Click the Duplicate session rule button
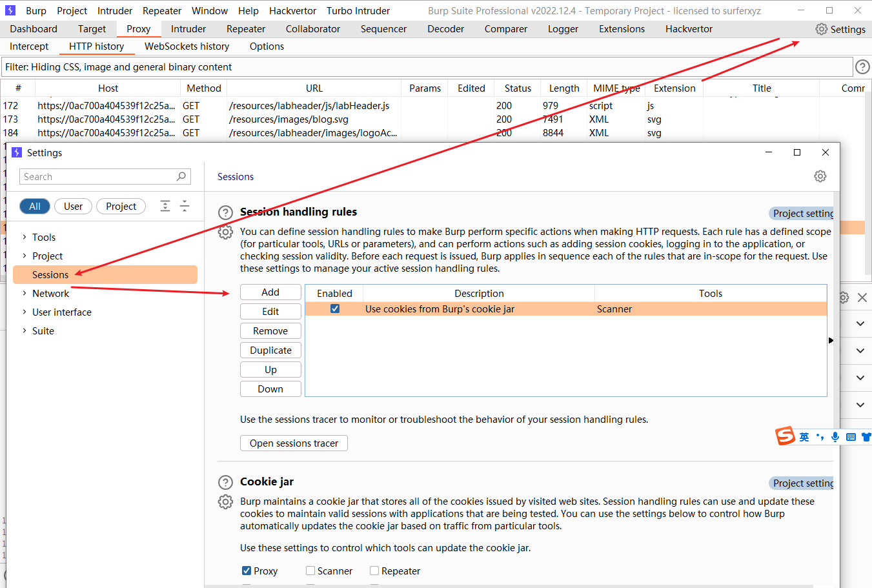Image resolution: width=872 pixels, height=588 pixels. [x=270, y=350]
